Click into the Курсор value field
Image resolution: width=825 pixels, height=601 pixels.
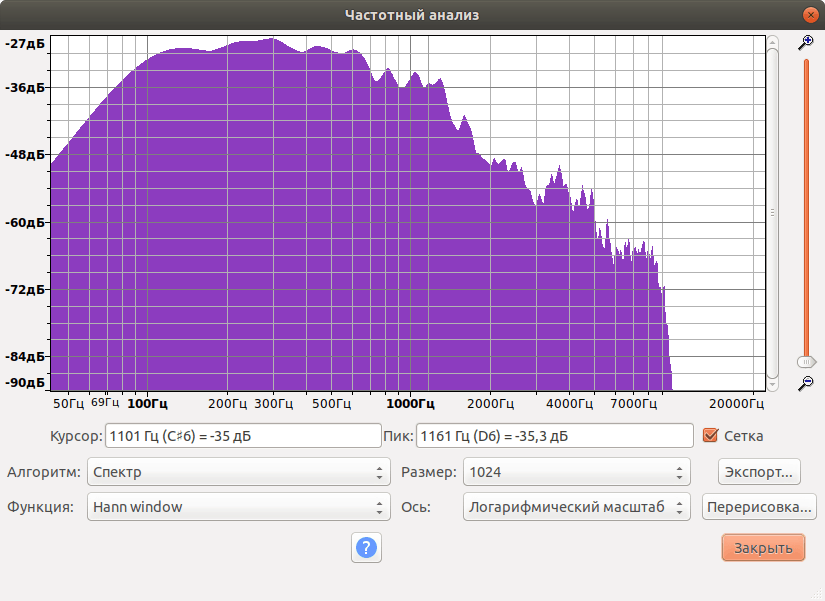[243, 436]
